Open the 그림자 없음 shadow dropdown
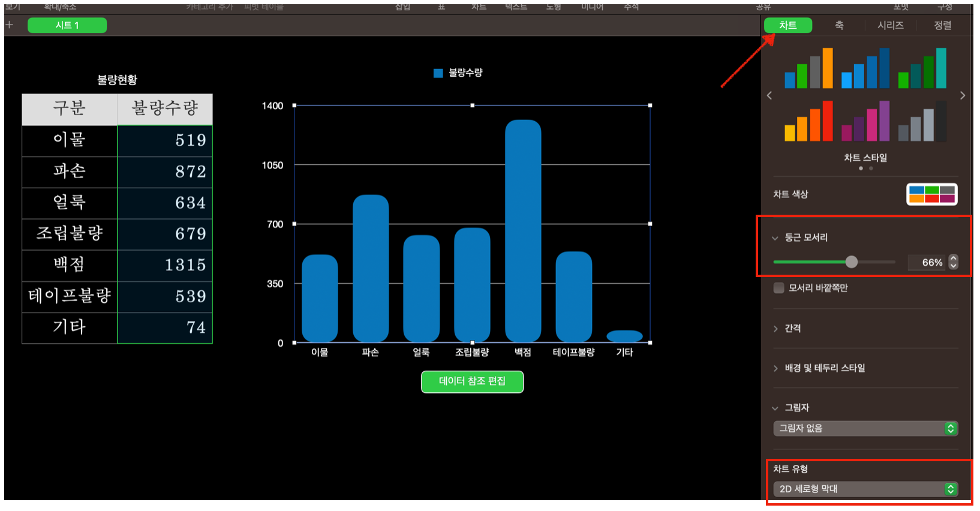 tap(865, 428)
